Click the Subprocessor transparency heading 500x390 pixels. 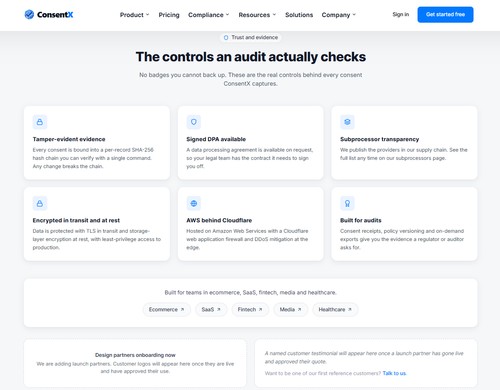(379, 139)
